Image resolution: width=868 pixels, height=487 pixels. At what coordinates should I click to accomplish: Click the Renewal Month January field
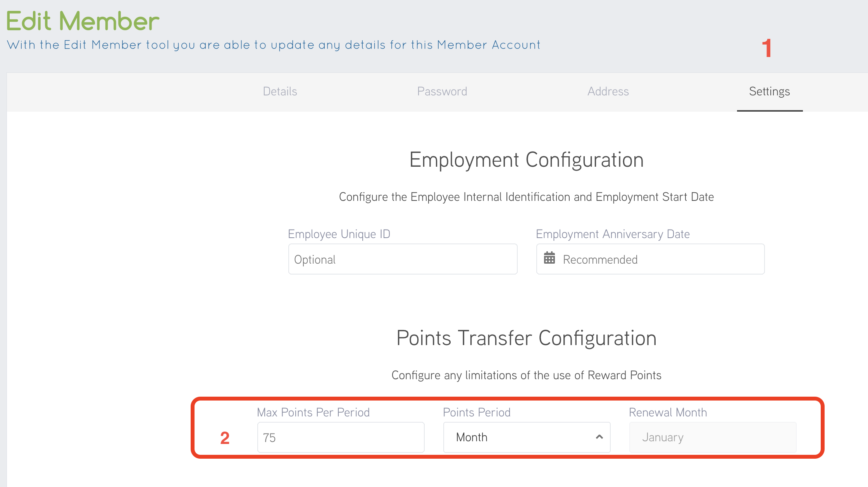712,437
